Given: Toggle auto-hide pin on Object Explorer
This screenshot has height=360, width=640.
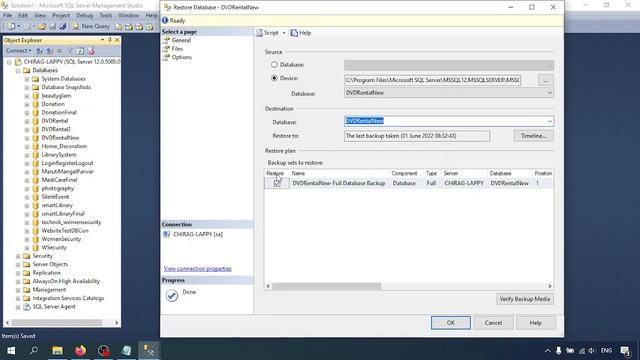Looking at the screenshot, I should click(x=109, y=40).
